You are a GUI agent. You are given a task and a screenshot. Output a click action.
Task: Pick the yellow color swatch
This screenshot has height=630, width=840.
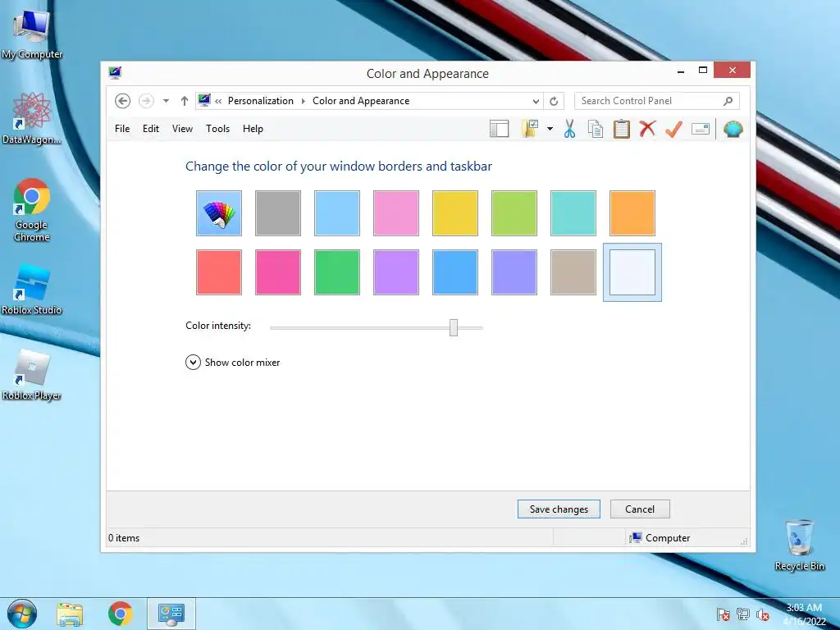coord(454,213)
